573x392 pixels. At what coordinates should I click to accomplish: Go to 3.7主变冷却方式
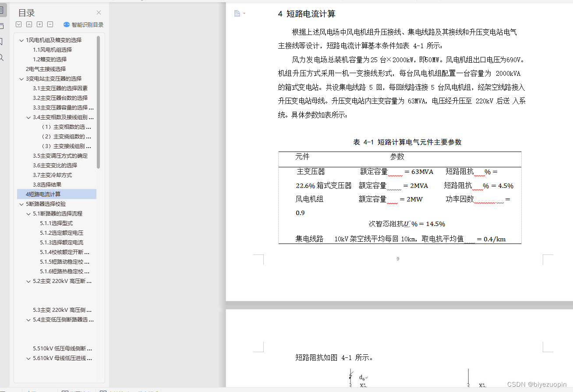(x=52, y=175)
